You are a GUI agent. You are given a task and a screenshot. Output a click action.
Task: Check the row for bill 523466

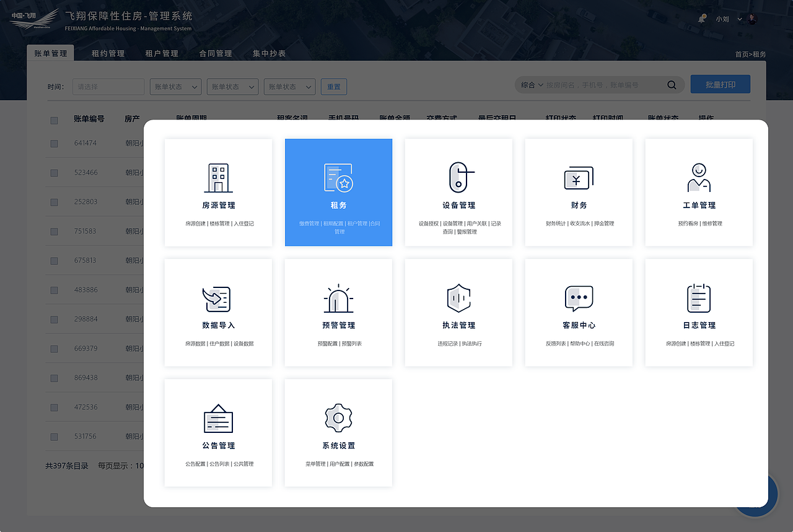54,173
